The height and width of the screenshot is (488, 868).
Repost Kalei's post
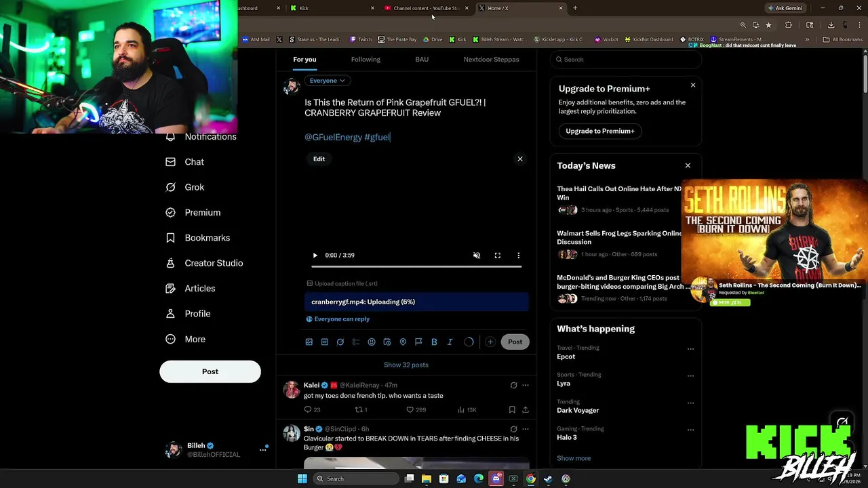[361, 410]
